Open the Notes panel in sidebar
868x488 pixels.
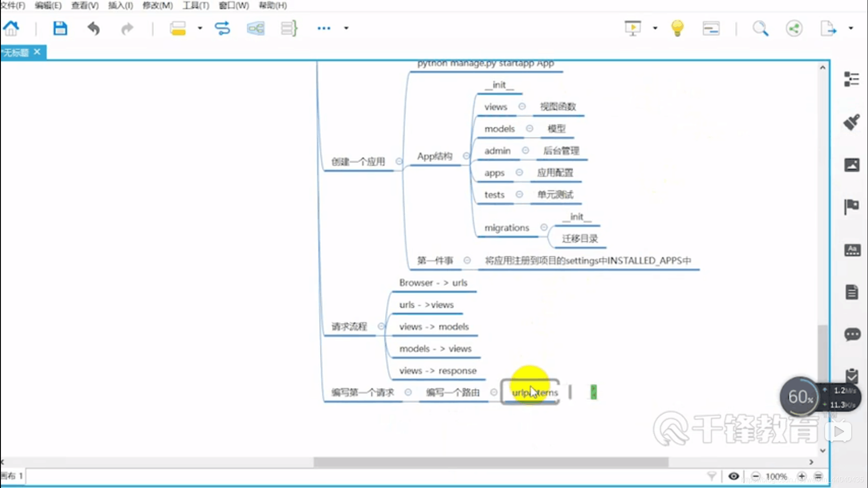[x=852, y=292]
